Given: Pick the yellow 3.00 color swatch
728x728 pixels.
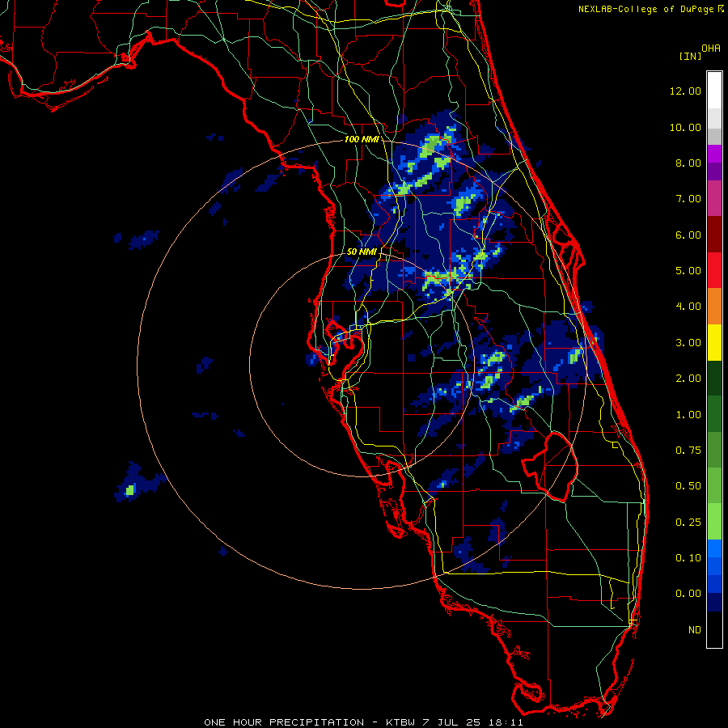Looking at the screenshot, I should pos(714,342).
